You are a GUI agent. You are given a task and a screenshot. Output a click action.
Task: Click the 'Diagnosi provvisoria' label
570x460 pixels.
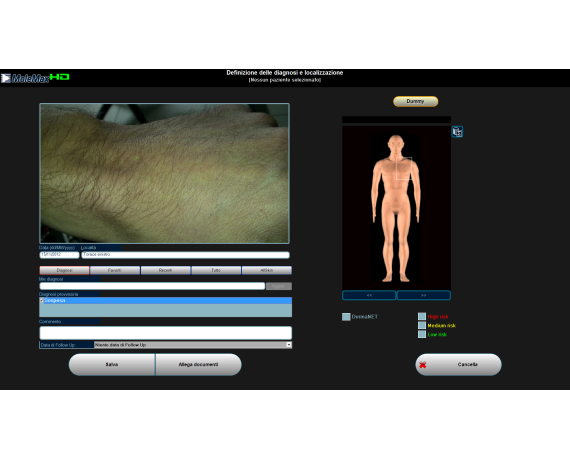[59, 294]
